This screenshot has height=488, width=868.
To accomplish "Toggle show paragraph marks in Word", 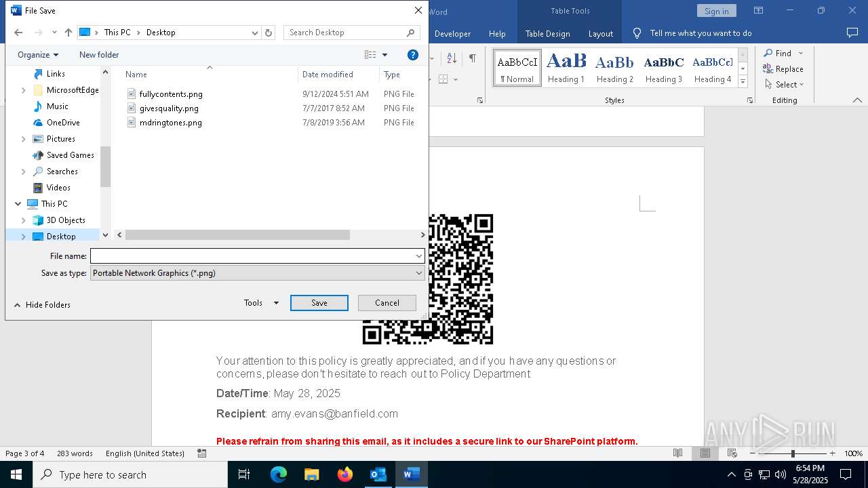I will [x=472, y=58].
